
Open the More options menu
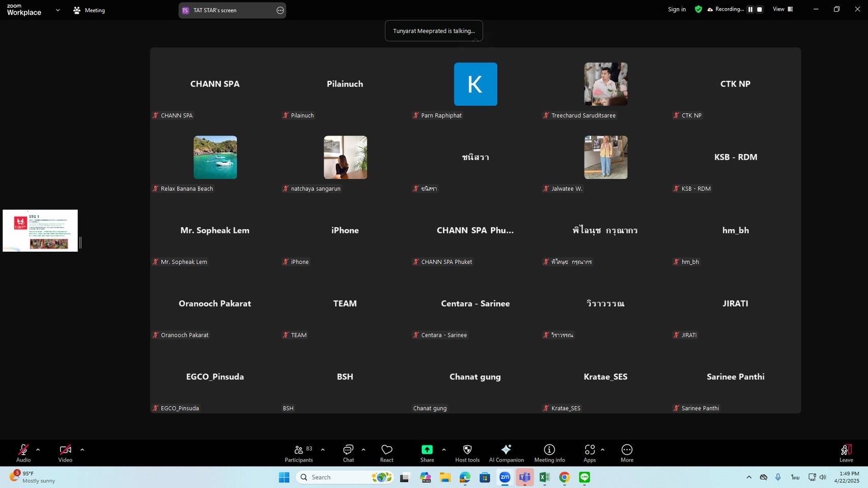[627, 453]
